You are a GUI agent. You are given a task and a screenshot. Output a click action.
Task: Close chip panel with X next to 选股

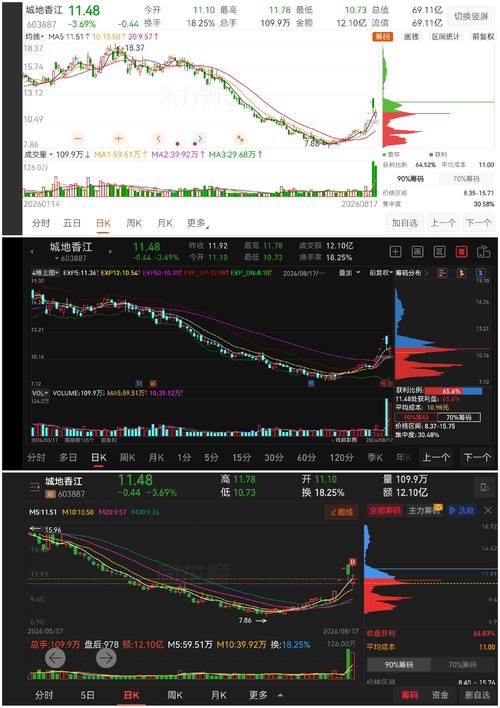coord(488,510)
